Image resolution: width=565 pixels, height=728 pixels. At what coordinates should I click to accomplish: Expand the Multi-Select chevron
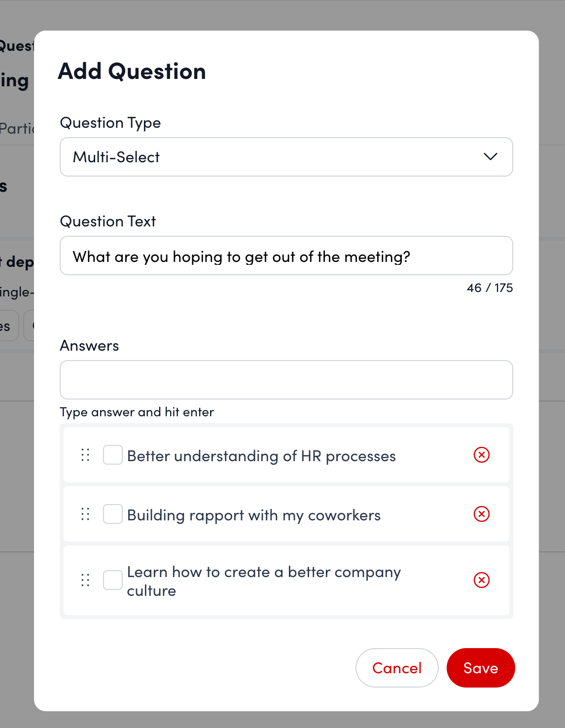pos(490,157)
